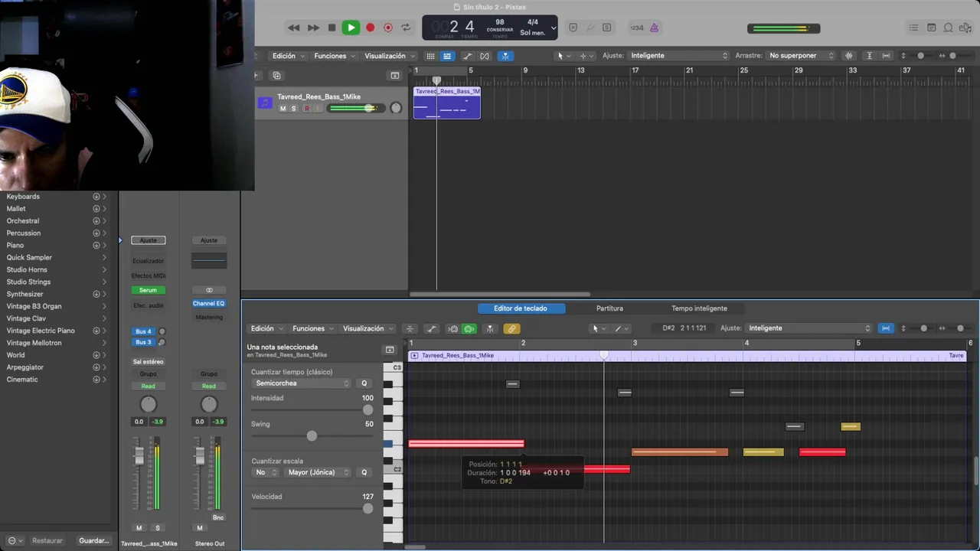The height and width of the screenshot is (551, 980).
Task: Open the note pads icon in the control bar
Action: [x=931, y=28]
